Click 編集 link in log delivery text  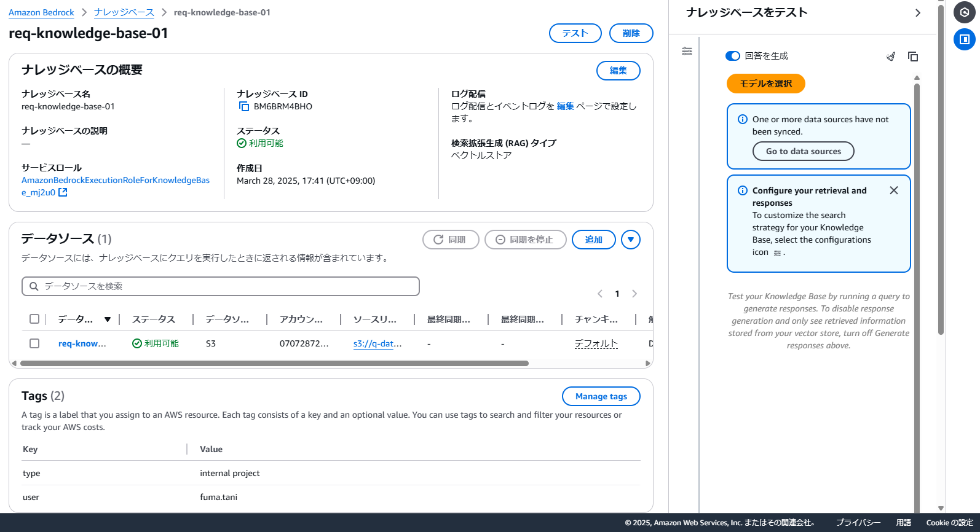(565, 106)
